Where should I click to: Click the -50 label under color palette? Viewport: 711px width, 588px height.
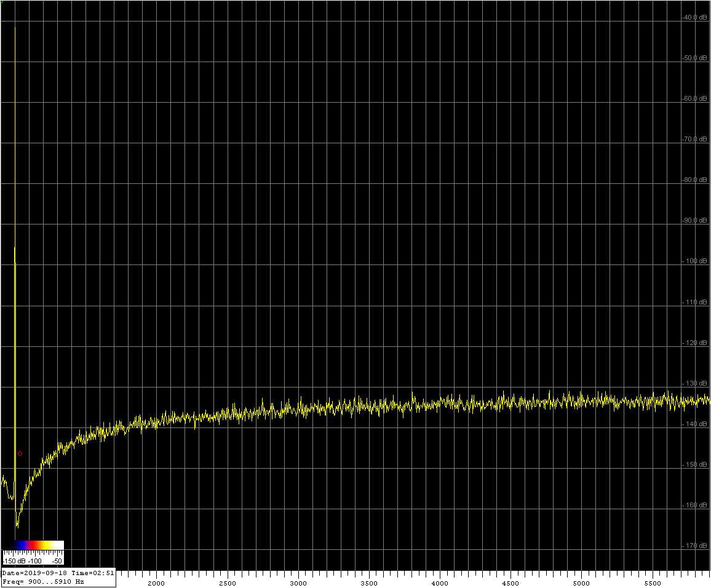point(57,561)
